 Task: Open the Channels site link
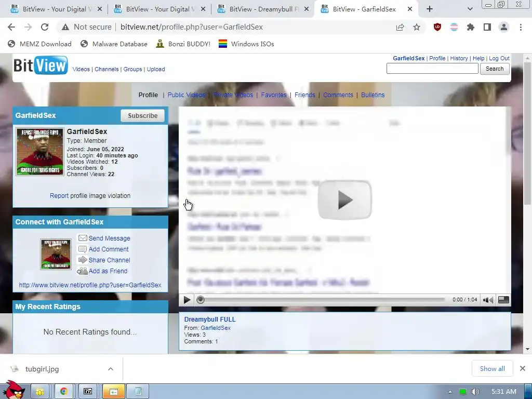(x=107, y=69)
